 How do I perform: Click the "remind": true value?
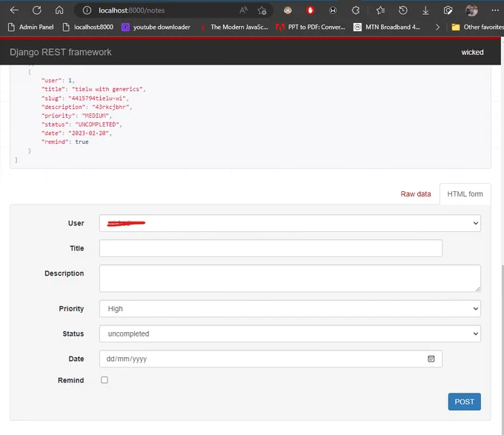(x=82, y=142)
